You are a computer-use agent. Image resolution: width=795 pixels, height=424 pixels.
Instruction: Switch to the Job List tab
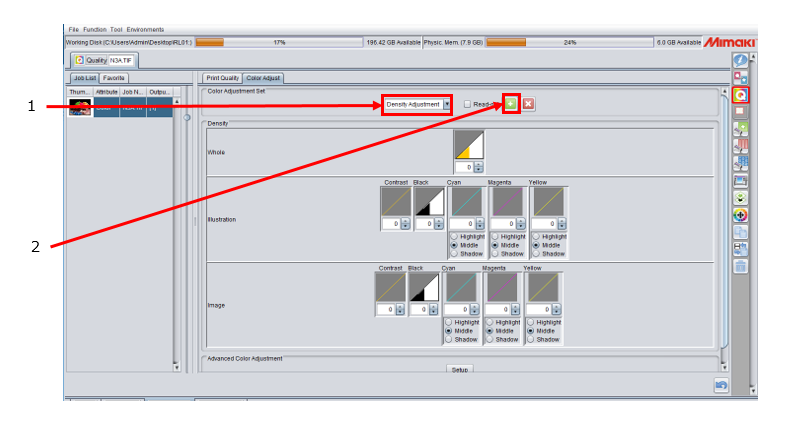(x=85, y=78)
